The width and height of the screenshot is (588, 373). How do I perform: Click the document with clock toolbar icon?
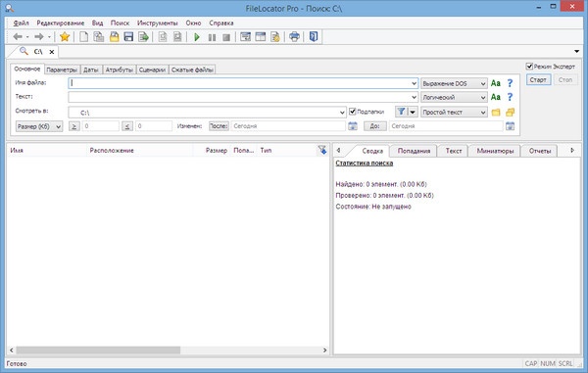[275, 36]
